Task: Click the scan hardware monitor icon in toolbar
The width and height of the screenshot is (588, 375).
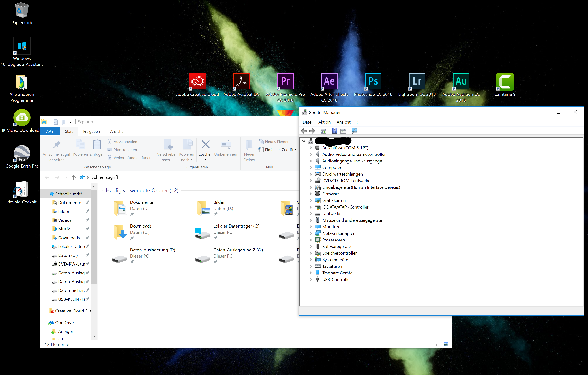Action: point(354,131)
